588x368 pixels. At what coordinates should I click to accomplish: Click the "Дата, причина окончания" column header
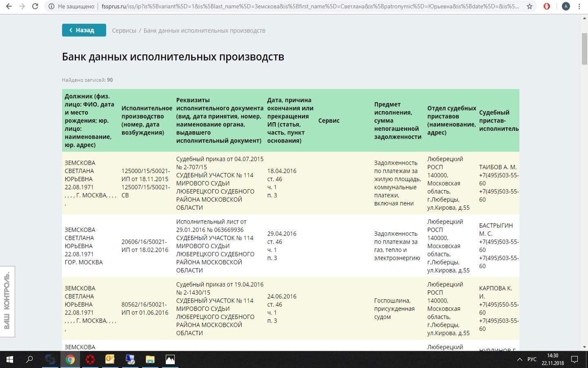(x=290, y=121)
